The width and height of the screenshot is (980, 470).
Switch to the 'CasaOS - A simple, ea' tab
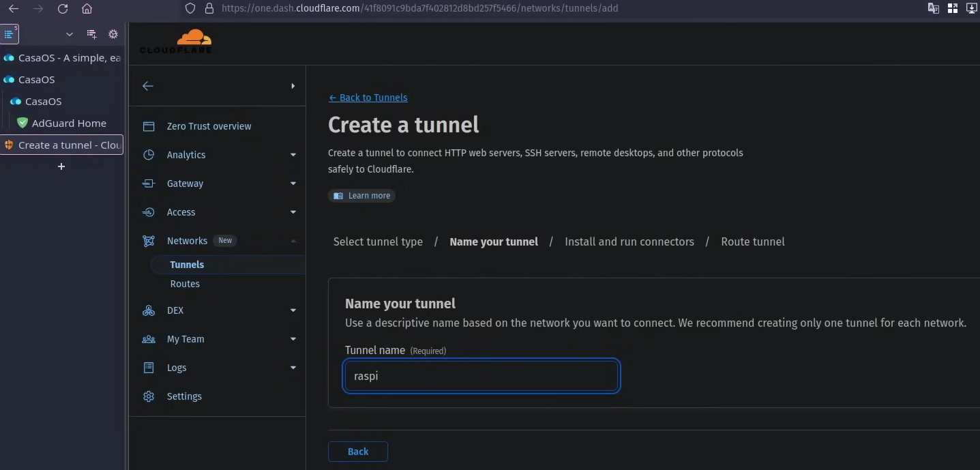[x=61, y=58]
